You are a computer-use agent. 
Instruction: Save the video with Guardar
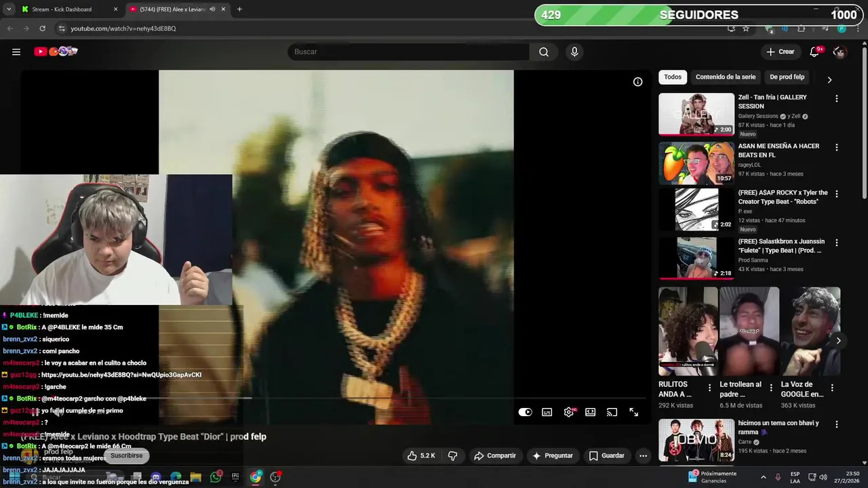coord(606,455)
